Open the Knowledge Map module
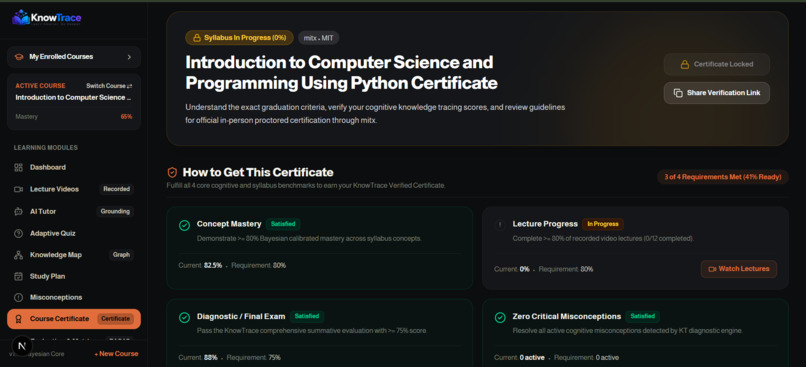 (x=74, y=255)
